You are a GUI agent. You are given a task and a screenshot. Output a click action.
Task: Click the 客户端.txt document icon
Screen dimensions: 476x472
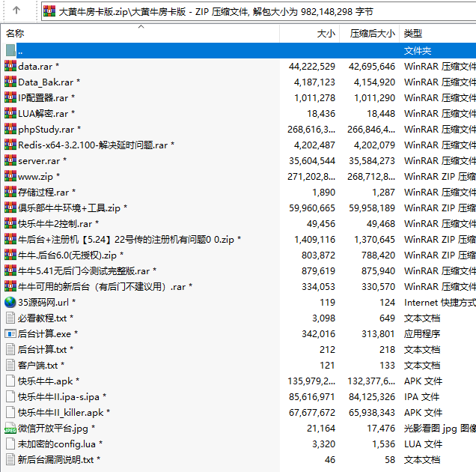tap(10, 366)
